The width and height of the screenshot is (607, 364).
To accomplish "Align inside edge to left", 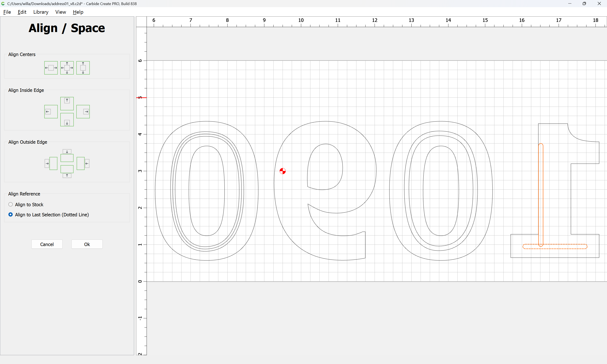I will [x=51, y=112].
